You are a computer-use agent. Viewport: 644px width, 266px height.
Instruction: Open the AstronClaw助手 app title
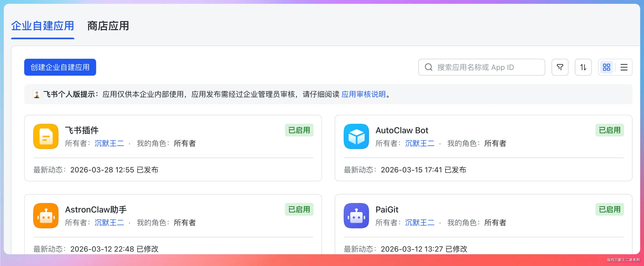[96, 209]
